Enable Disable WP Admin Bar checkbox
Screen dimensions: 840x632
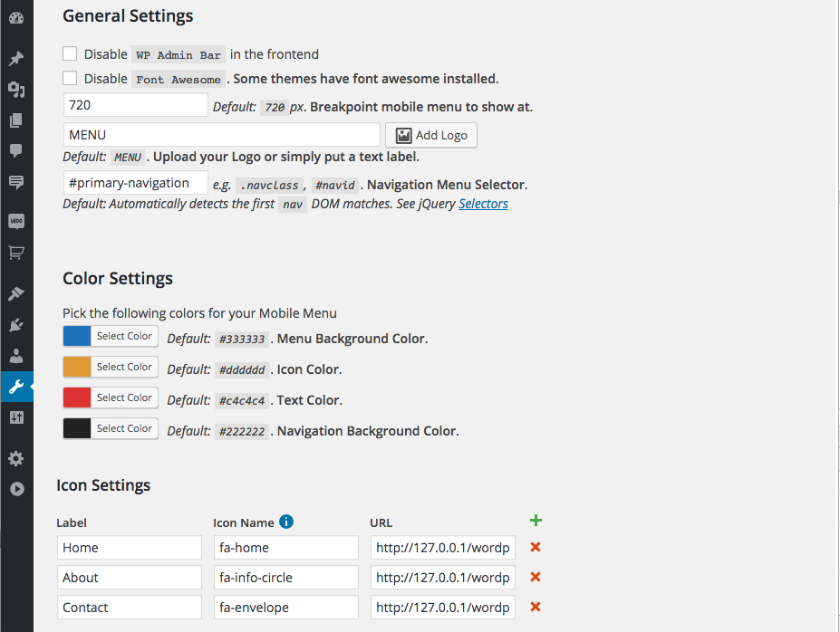[x=70, y=54]
